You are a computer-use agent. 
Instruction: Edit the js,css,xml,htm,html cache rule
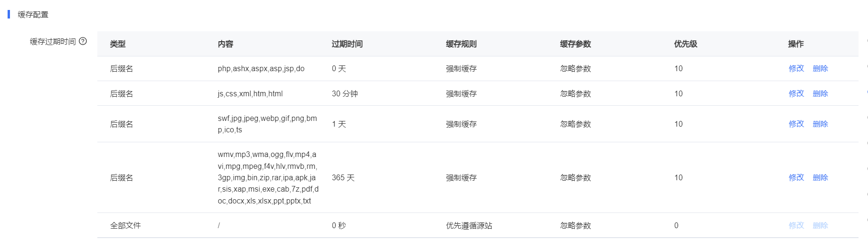point(796,93)
